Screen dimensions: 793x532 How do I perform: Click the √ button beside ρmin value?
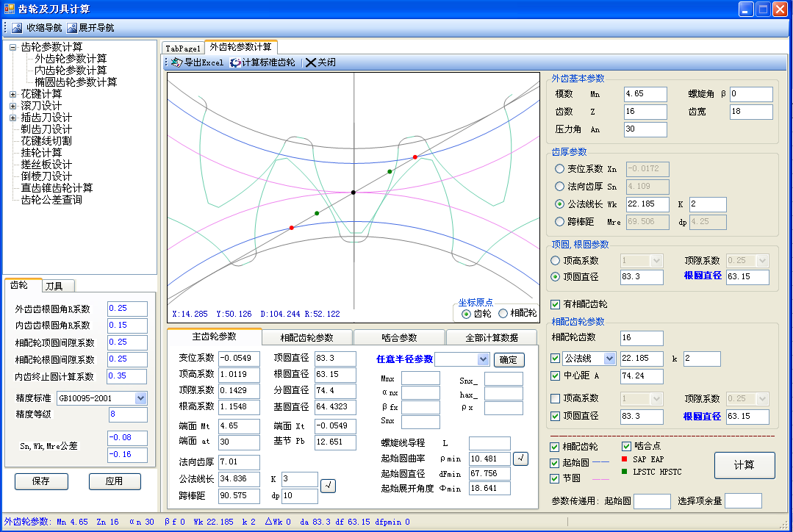pos(520,459)
